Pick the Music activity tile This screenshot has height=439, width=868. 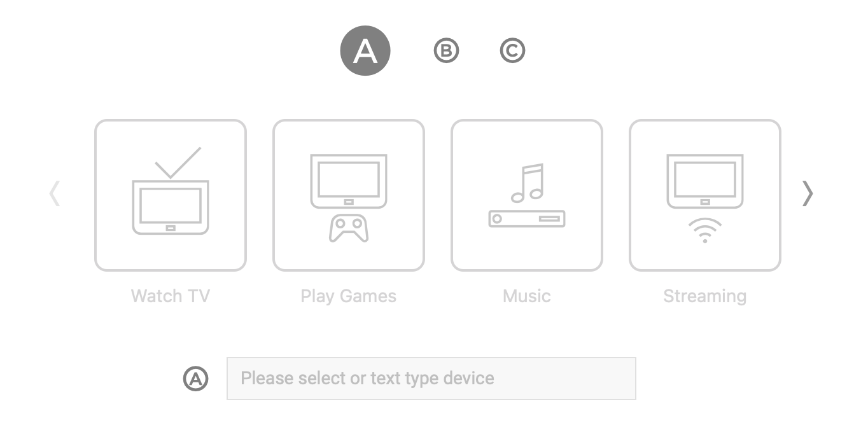526,195
